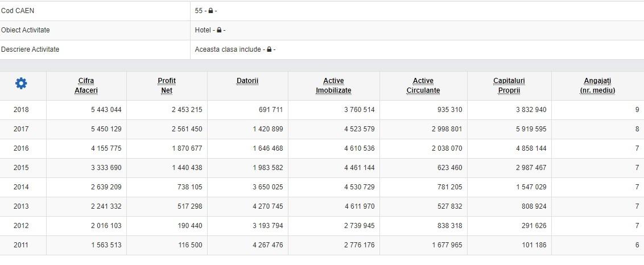Click the Profit Net column header
Image resolution: width=644 pixels, height=265 pixels.
[x=166, y=86]
